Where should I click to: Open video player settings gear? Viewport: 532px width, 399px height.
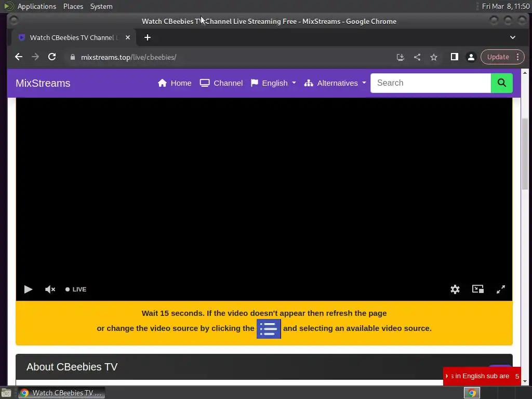tap(455, 289)
